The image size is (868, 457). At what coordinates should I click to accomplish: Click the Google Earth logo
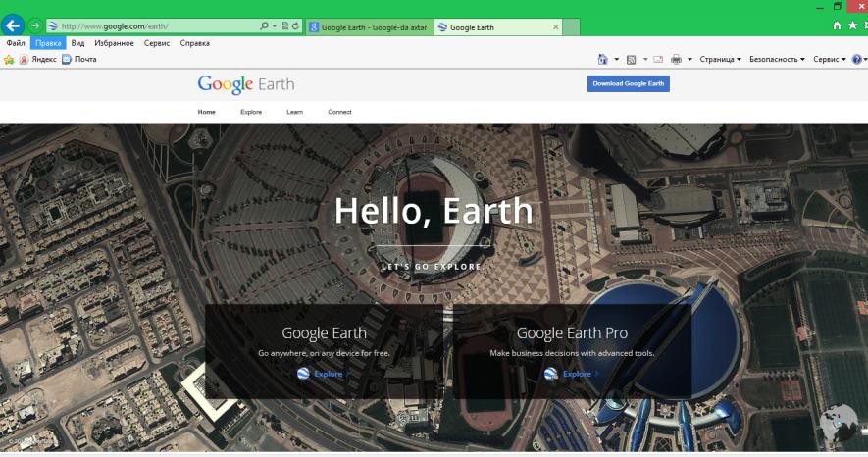click(246, 84)
